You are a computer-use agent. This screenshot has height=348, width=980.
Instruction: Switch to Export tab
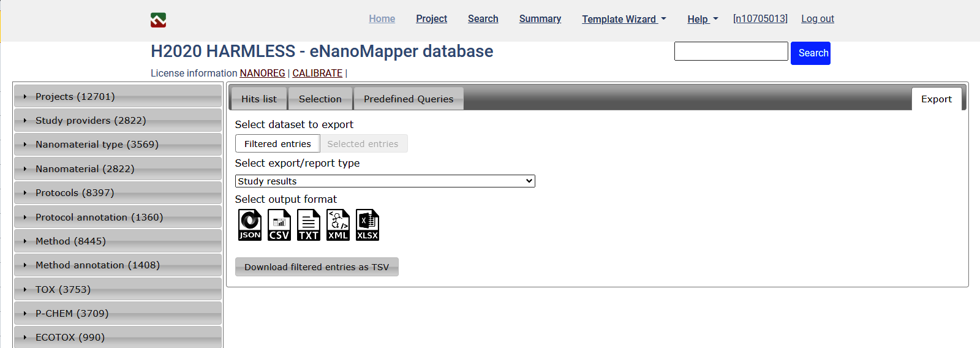pyautogui.click(x=937, y=99)
